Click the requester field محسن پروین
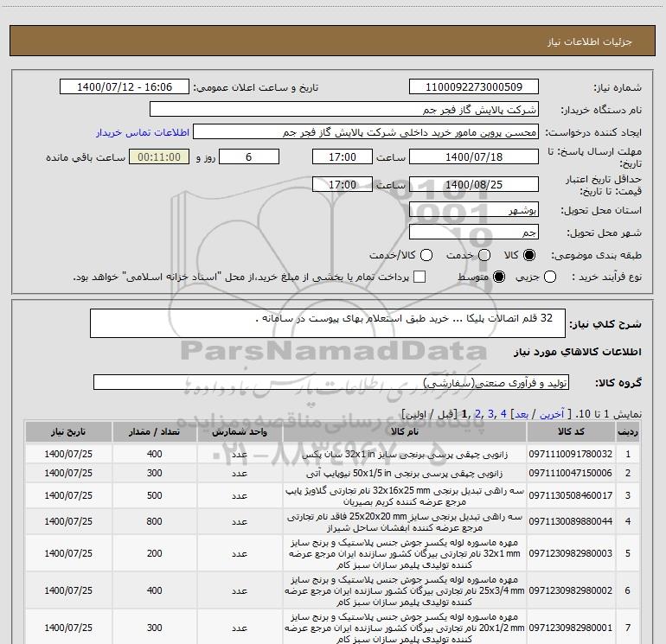 [366, 131]
